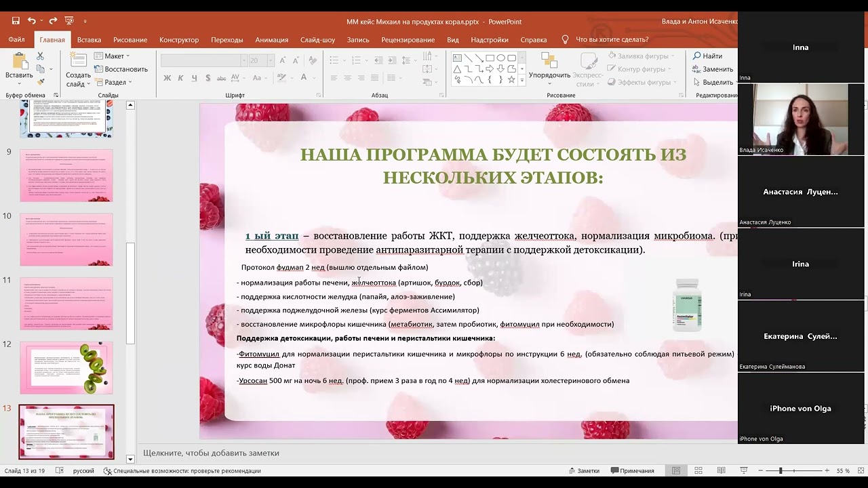Decrease font size with the smaller A

[x=297, y=60]
